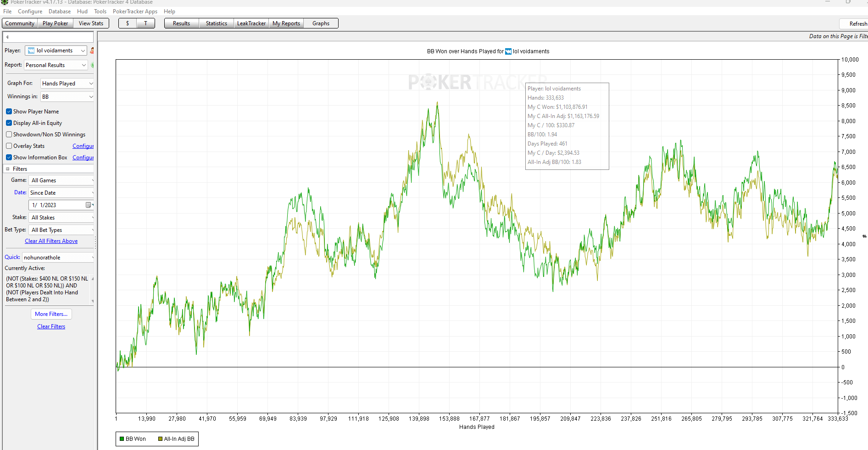Open the Help menu

(169, 11)
